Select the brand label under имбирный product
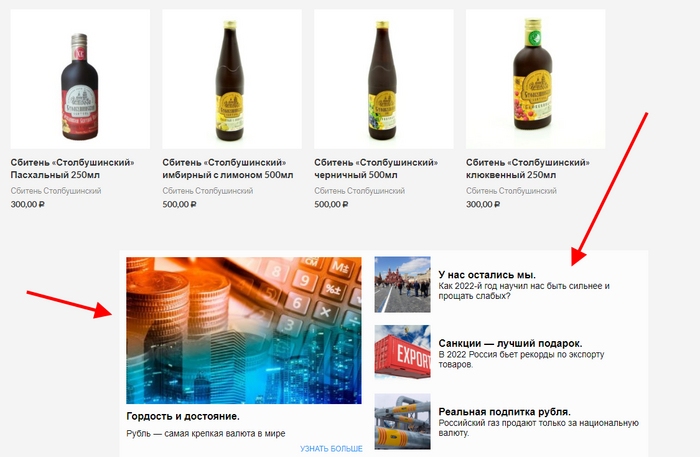This screenshot has width=700, height=457. 208,191
